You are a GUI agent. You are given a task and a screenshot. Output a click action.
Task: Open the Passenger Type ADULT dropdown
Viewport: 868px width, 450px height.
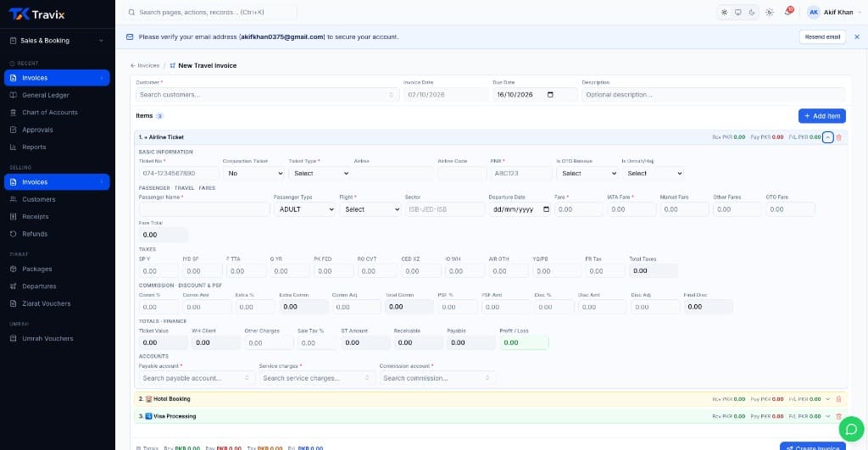pyautogui.click(x=304, y=209)
